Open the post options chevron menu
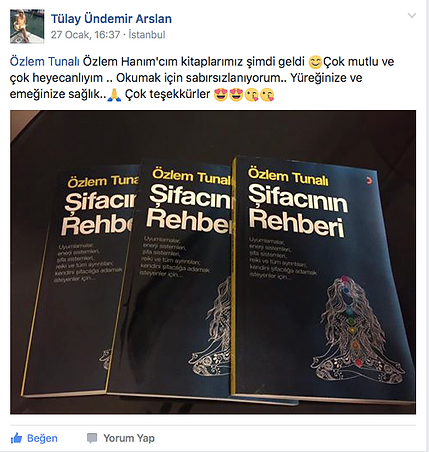 [412, 16]
